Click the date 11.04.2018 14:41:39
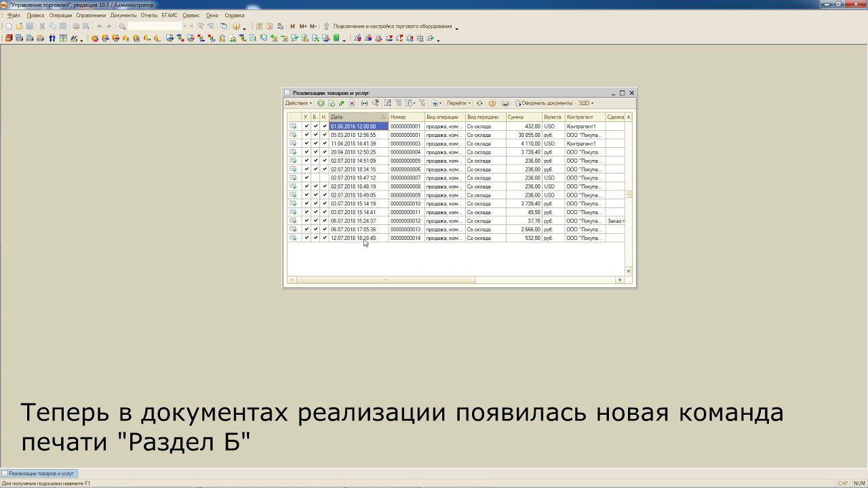 (358, 144)
